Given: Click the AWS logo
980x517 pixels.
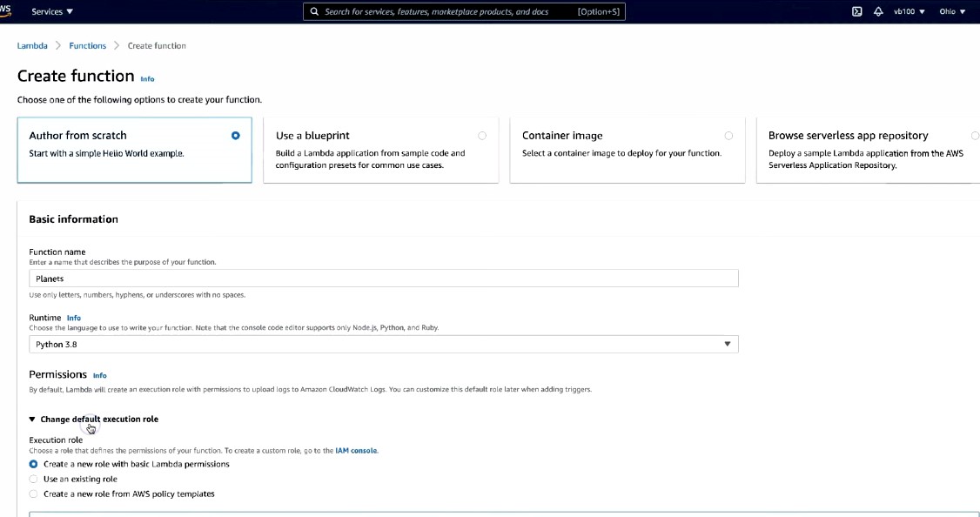Looking at the screenshot, I should (x=5, y=10).
